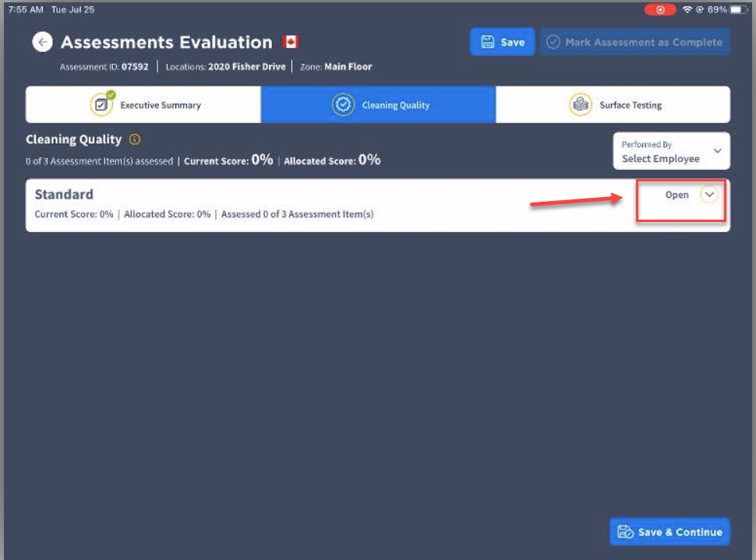Viewport: 756px width, 560px height.
Task: Click the Executive Summary checklist icon
Action: (101, 104)
